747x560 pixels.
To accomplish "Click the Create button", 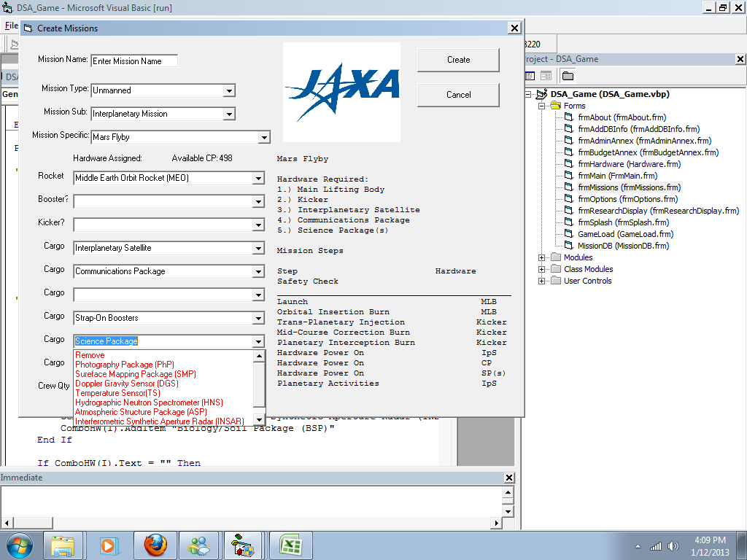I will (x=458, y=60).
